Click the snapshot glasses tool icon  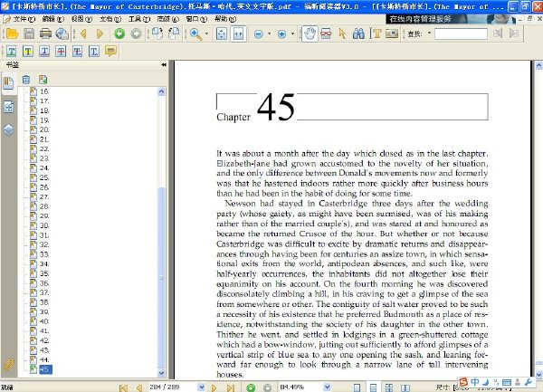pyautogui.click(x=326, y=33)
